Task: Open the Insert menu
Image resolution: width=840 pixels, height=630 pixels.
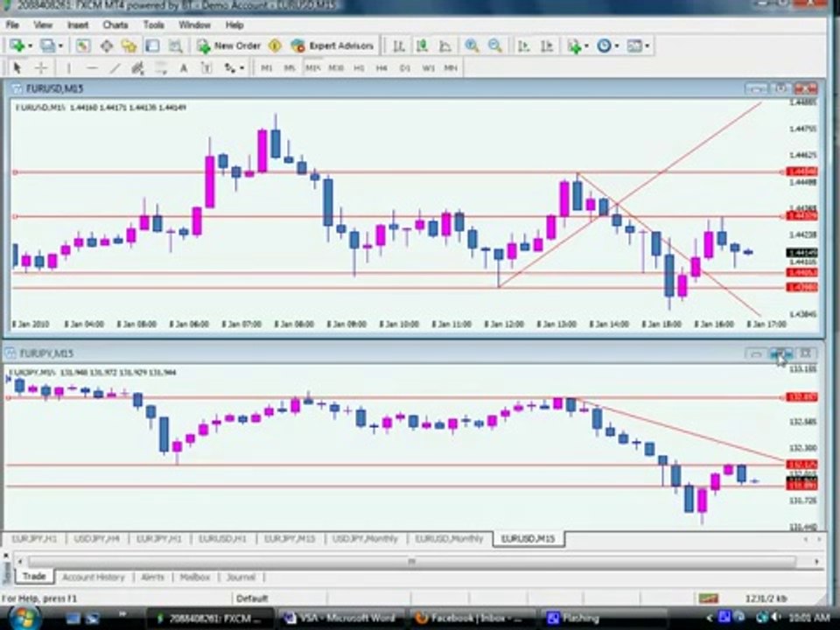Action: 78,25
